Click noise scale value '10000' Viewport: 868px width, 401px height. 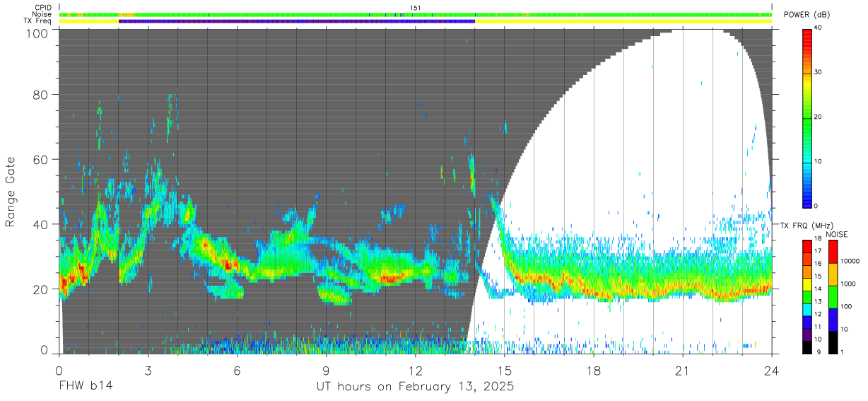click(852, 262)
